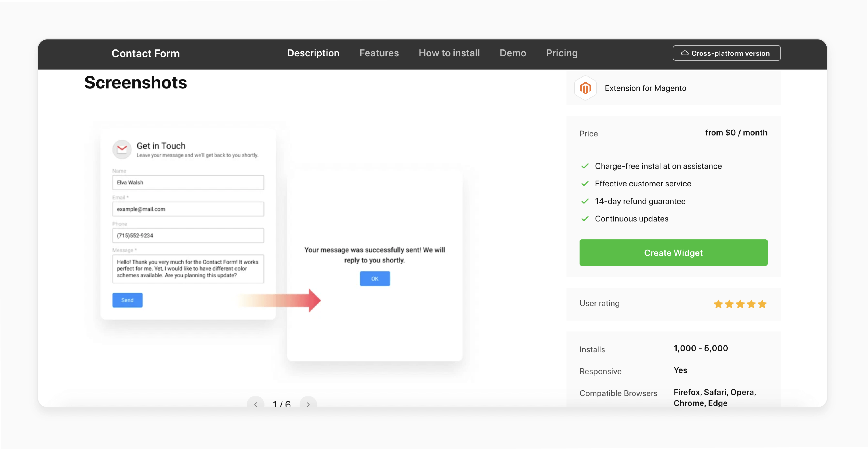Image resolution: width=868 pixels, height=449 pixels.
Task: Click the Magento logo icon
Action: point(585,88)
